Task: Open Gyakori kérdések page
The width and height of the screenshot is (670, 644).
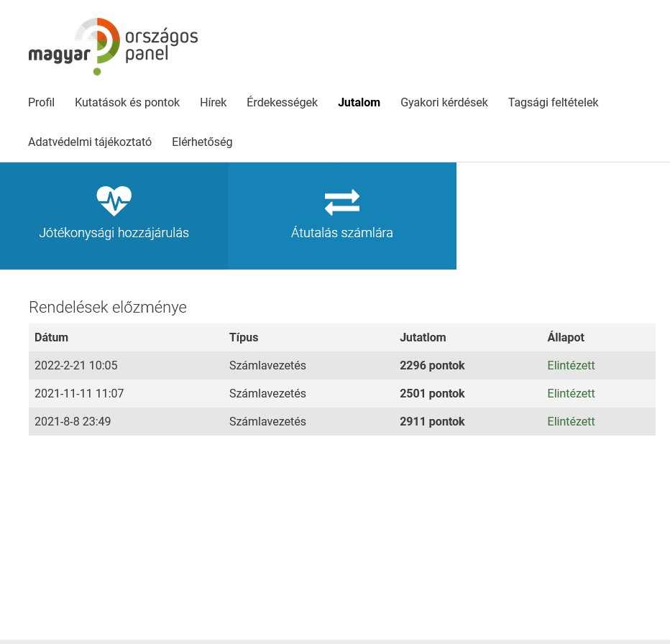Action: pos(444,103)
